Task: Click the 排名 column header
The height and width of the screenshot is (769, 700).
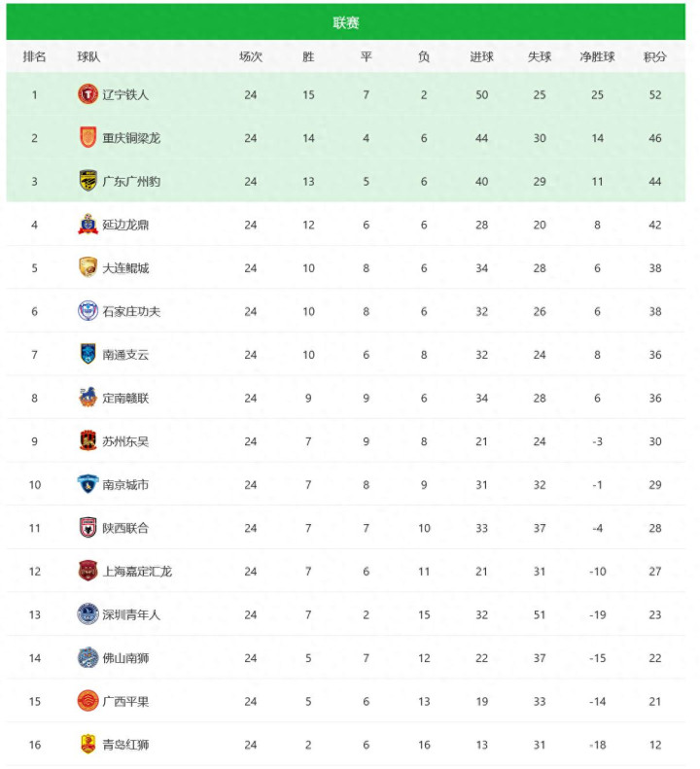Action: 35,56
